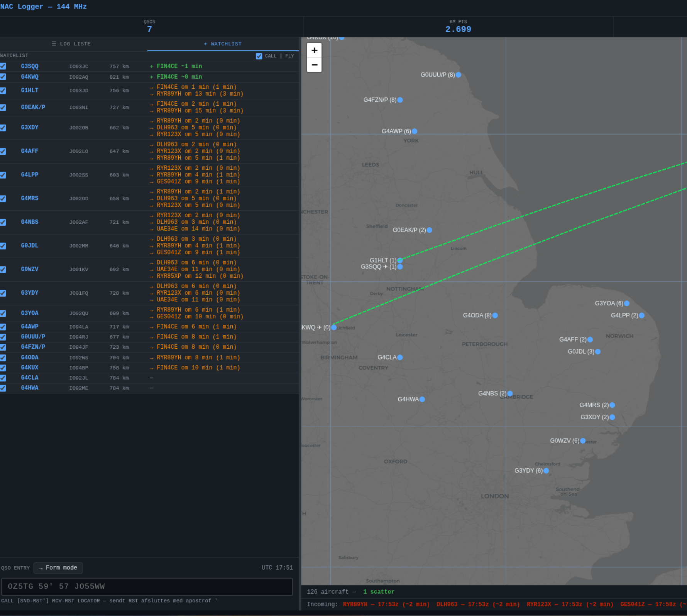687x616 pixels.
Task: Toggle the G4MRS row checkbox
Action: [x=3, y=199]
